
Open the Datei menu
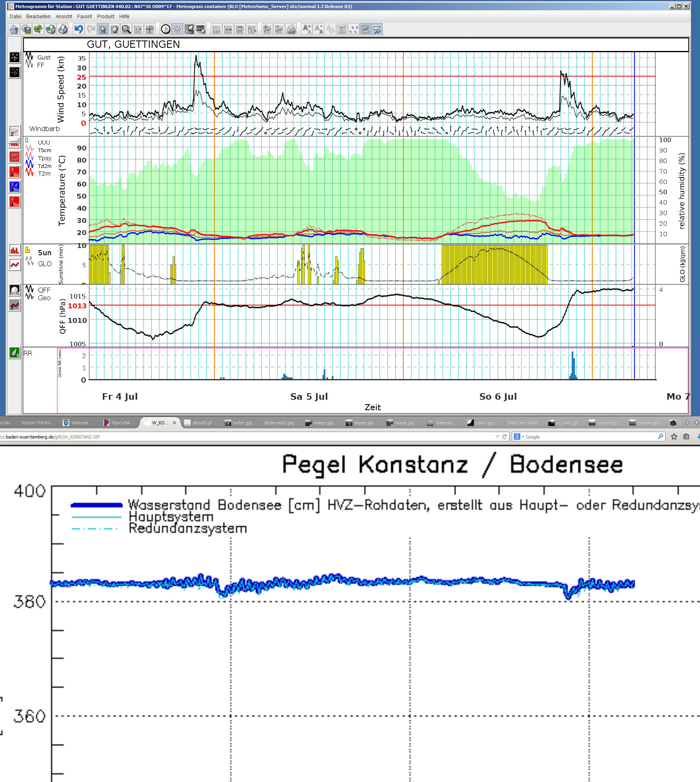coord(15,17)
